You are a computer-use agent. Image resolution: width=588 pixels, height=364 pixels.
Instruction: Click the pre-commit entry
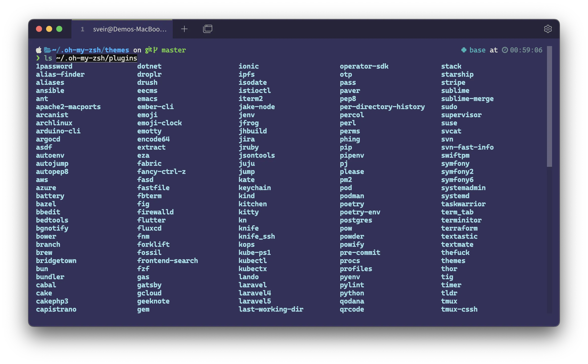pos(360,252)
